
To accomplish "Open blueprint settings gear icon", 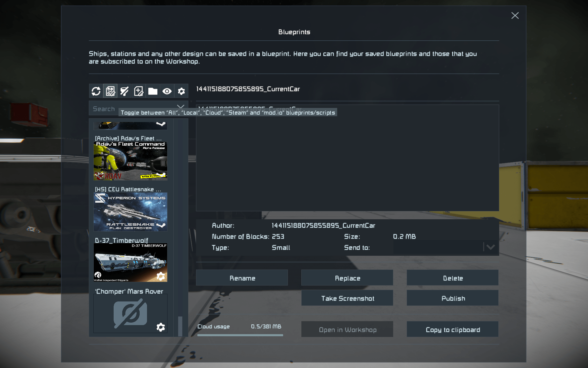I will click(181, 91).
